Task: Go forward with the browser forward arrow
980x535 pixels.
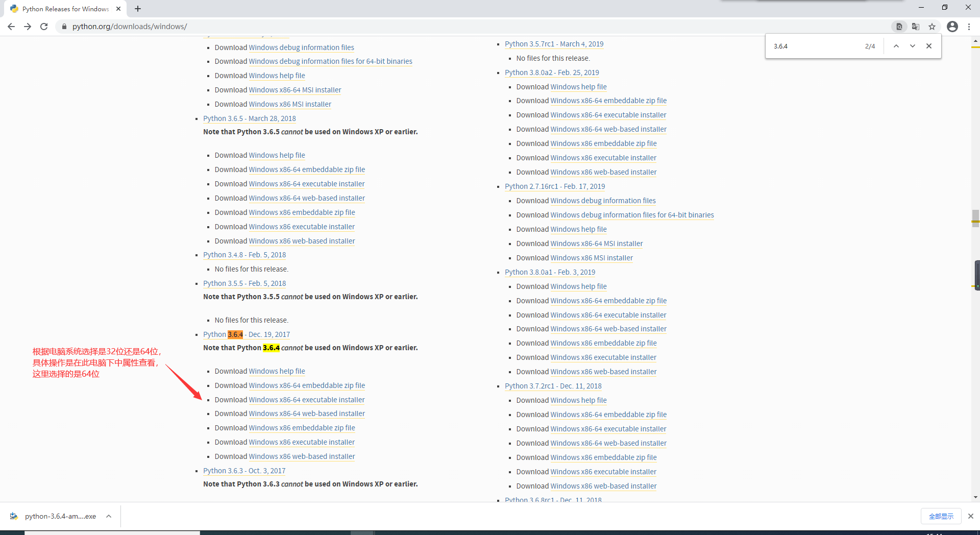Action: 28,27
